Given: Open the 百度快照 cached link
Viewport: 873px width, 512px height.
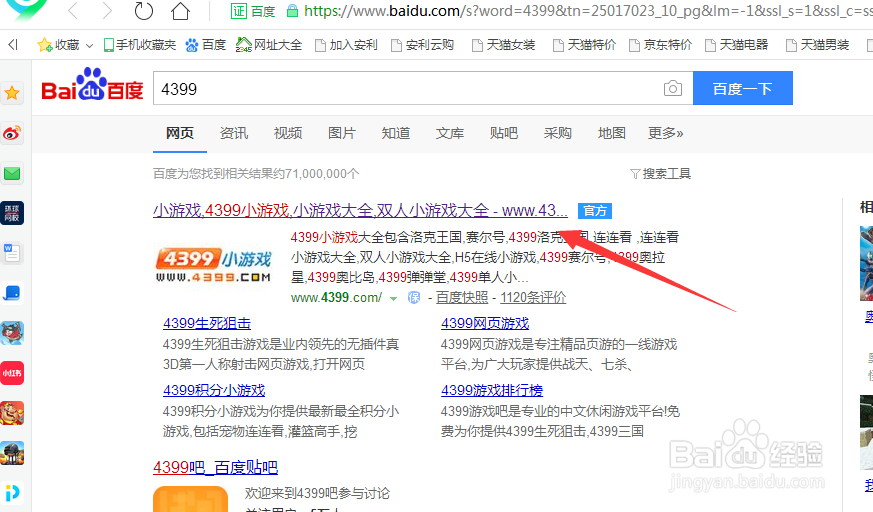Looking at the screenshot, I should click(x=462, y=298).
